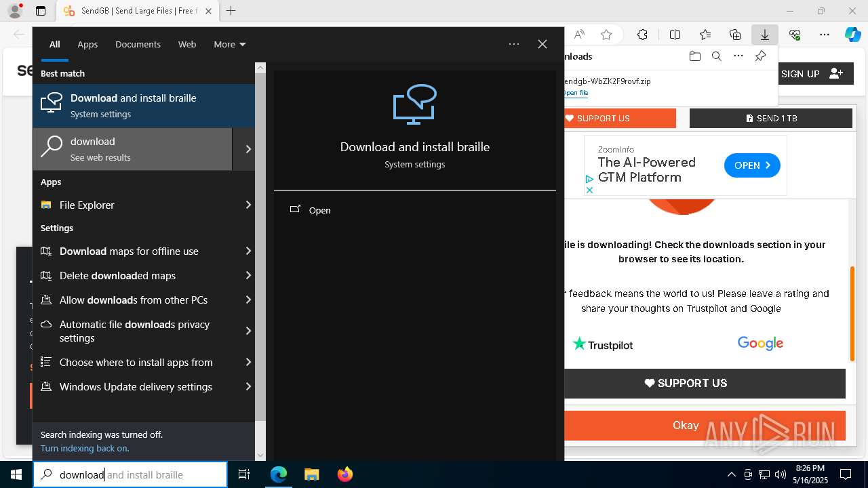Select the All search tab

point(55,44)
